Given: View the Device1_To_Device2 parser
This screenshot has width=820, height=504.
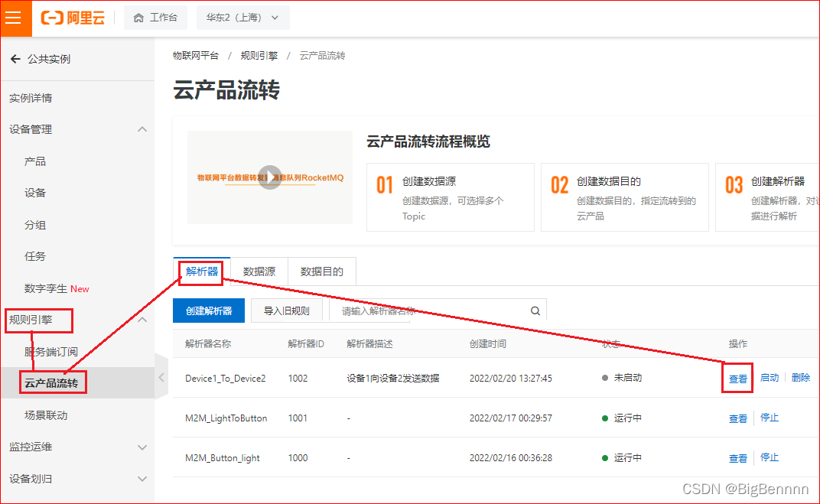Looking at the screenshot, I should [738, 379].
